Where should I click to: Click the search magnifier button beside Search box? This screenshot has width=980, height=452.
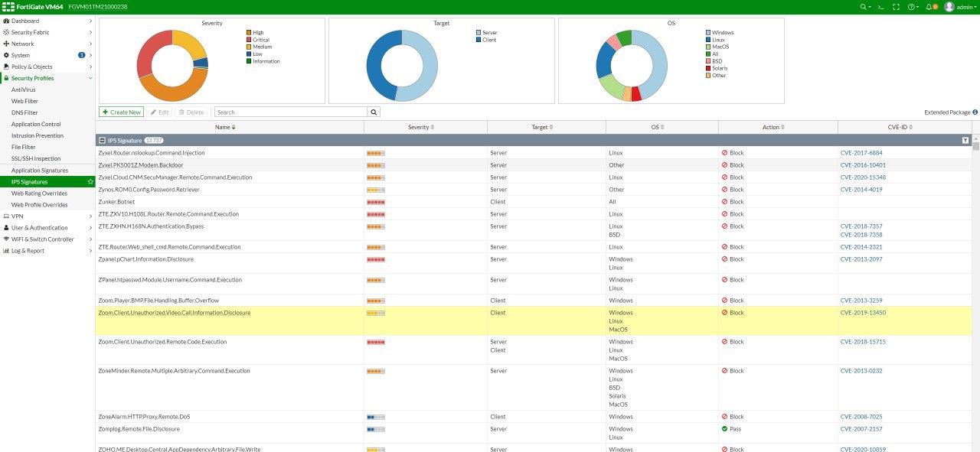pos(374,112)
